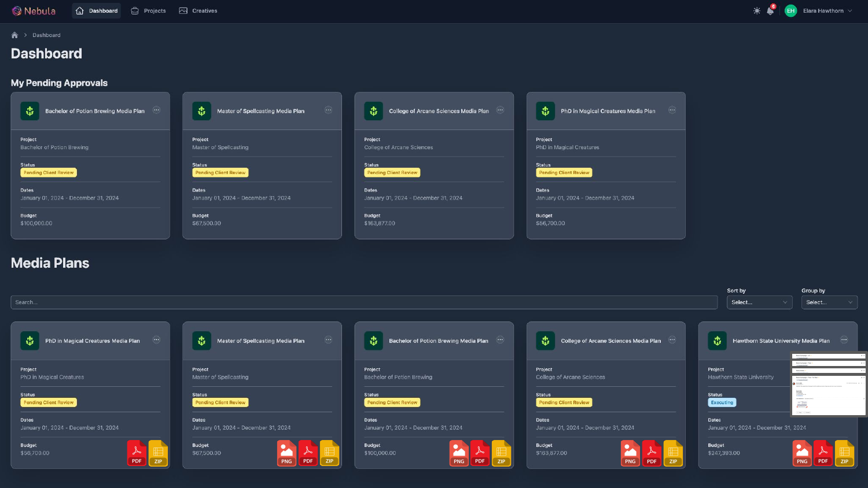The width and height of the screenshot is (868, 488).
Task: Open the Hawthorn State University Media Plan title
Action: click(781, 341)
